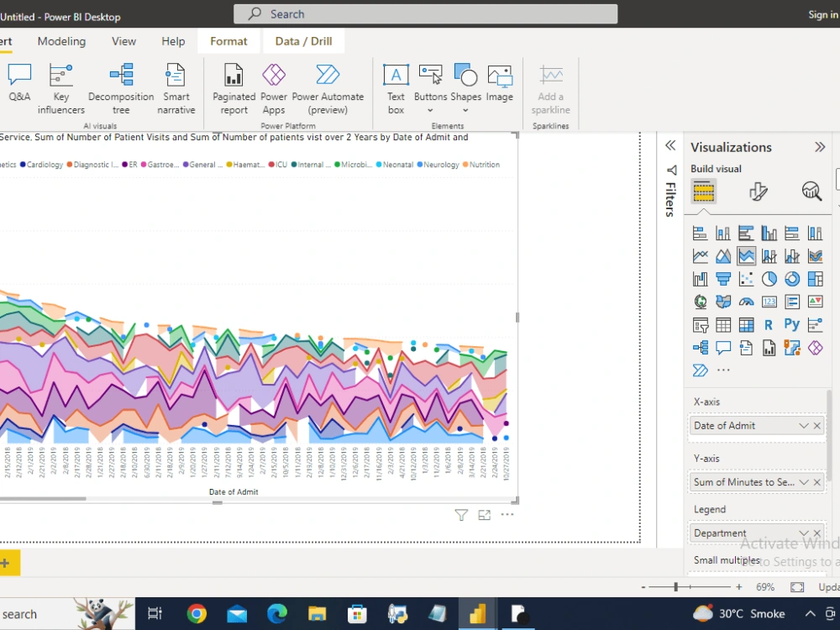Switch to the Data / Drill ribbon tab
This screenshot has height=630, width=840.
click(x=304, y=41)
